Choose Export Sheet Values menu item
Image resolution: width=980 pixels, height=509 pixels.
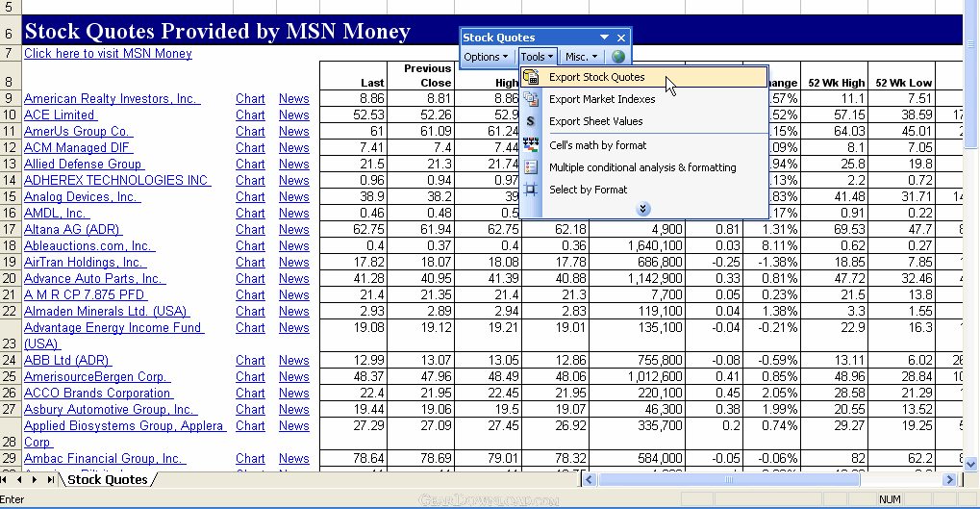643,121
